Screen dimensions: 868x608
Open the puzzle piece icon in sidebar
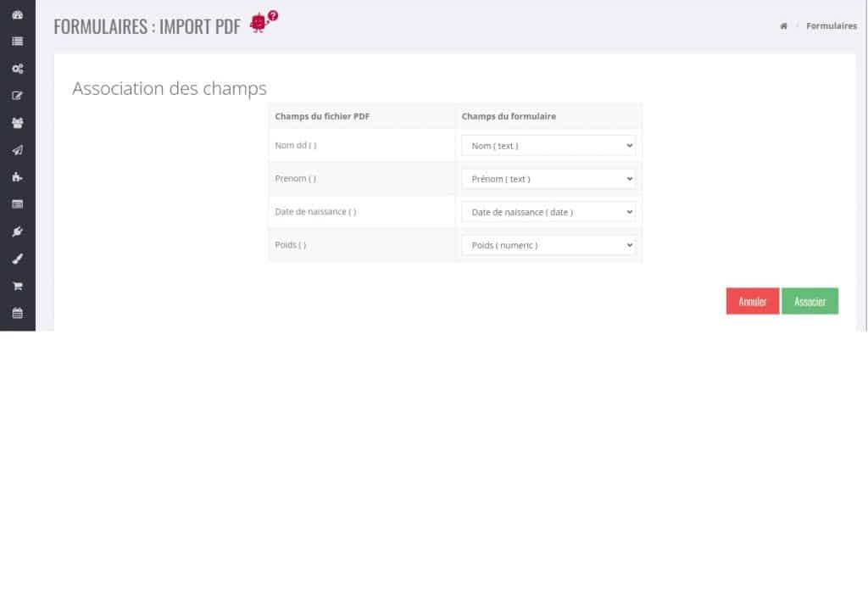tap(18, 177)
